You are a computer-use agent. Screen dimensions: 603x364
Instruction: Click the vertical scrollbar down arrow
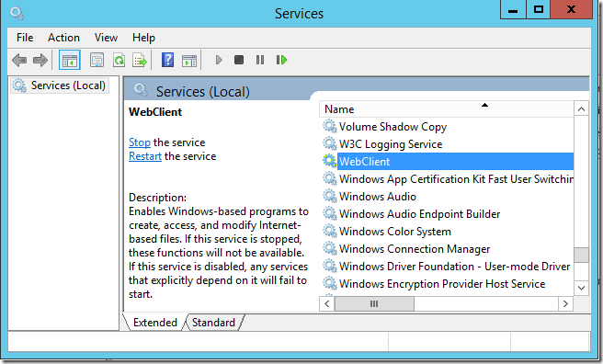click(x=581, y=288)
